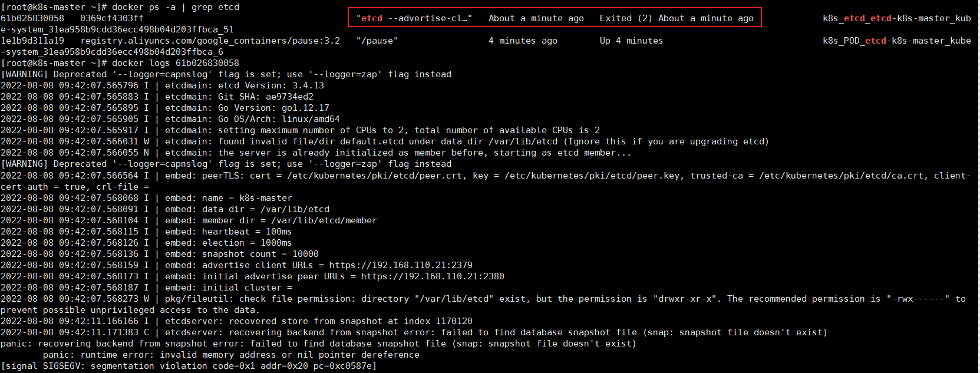980x373 pixels.
Task: Click the image ID 0369cf4303ff
Action: coord(112,18)
